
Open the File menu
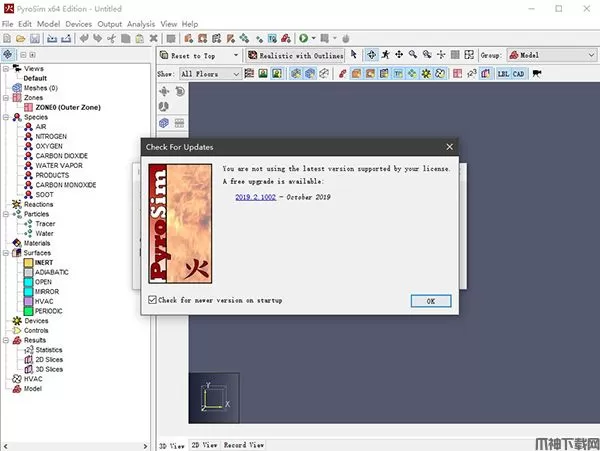click(8, 24)
